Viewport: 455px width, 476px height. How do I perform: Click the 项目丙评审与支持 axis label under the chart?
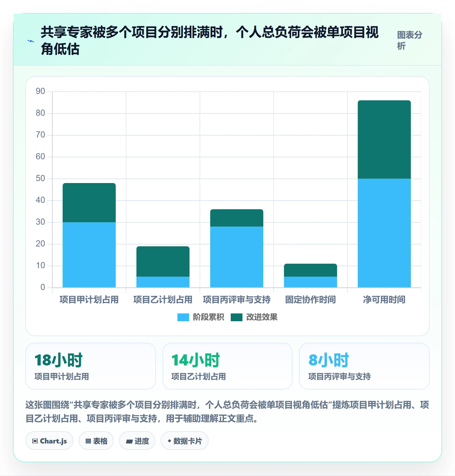tap(237, 299)
